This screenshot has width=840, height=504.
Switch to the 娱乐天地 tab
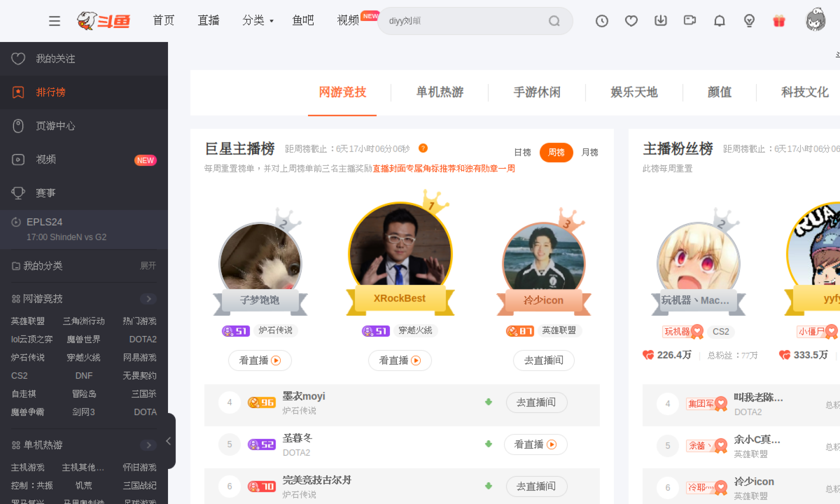634,92
